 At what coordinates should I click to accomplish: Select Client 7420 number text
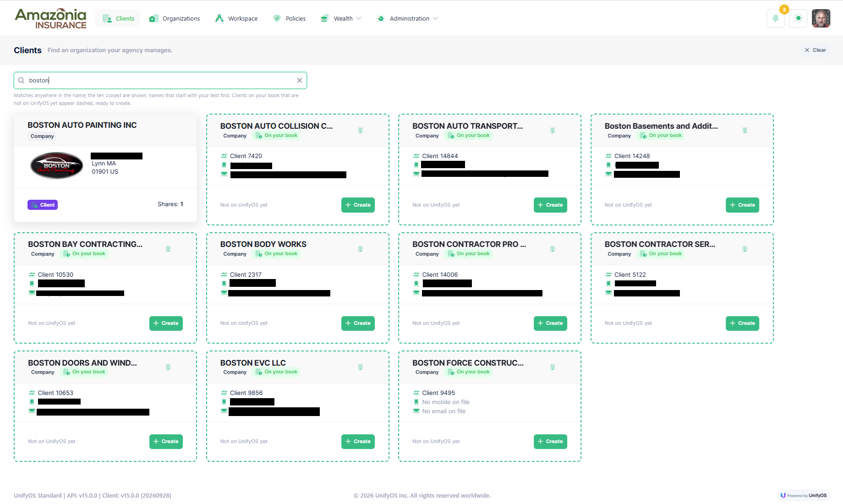(246, 156)
